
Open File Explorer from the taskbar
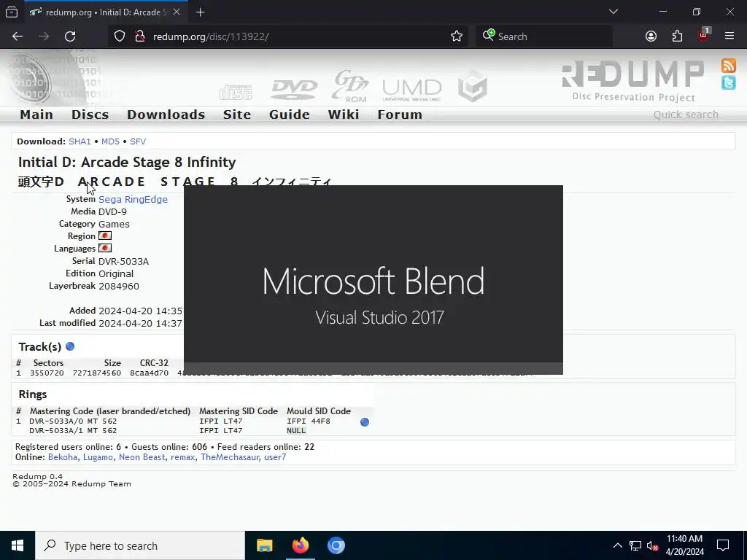(x=264, y=545)
